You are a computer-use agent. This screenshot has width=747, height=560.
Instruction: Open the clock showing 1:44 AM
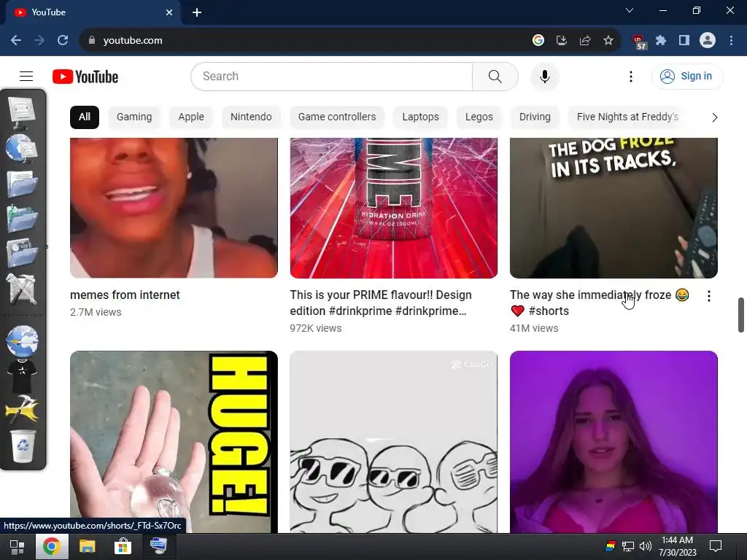[678, 546]
